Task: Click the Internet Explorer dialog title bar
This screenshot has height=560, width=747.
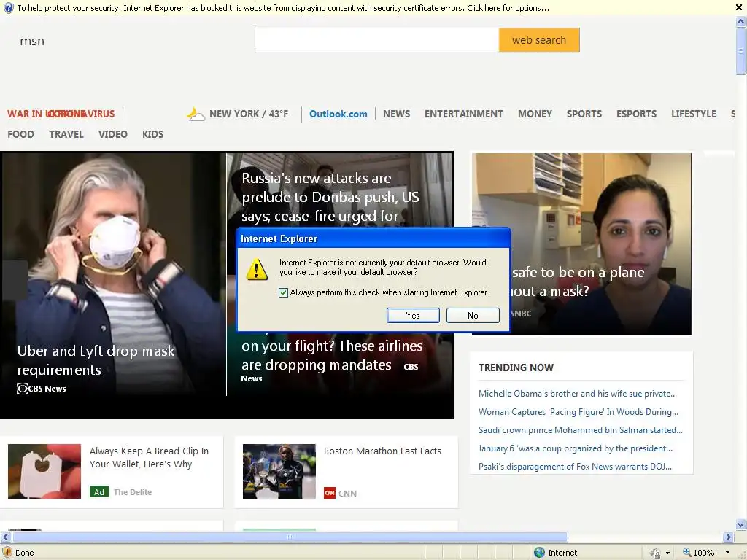Action: 374,238
